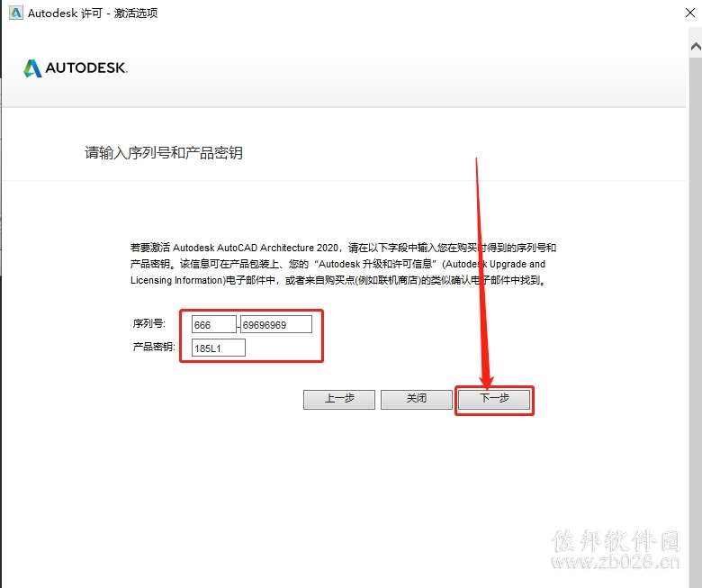
Task: Click the www.zb028.cn watermark URL
Action: point(616,562)
